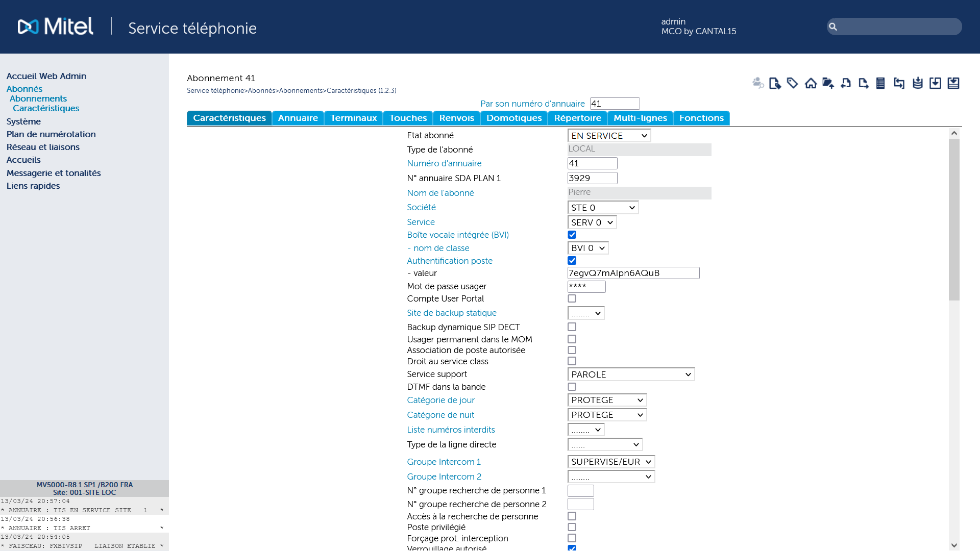Expand the Etat abonné dropdown

(x=607, y=135)
